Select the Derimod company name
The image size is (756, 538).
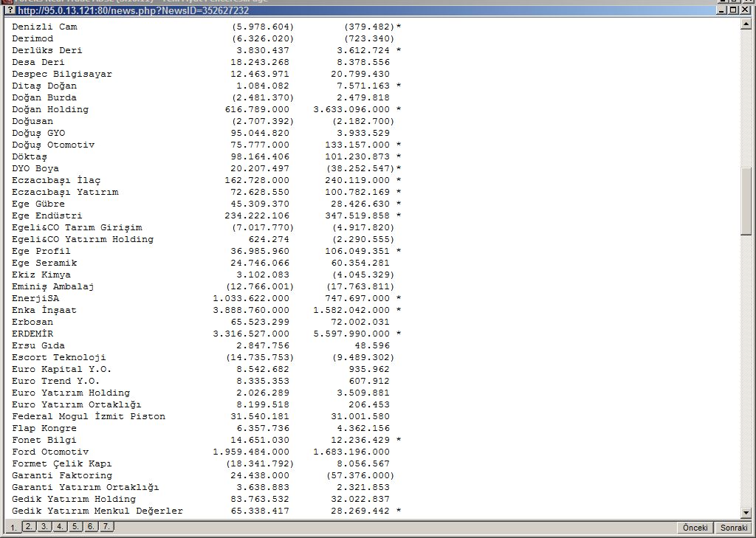point(32,38)
